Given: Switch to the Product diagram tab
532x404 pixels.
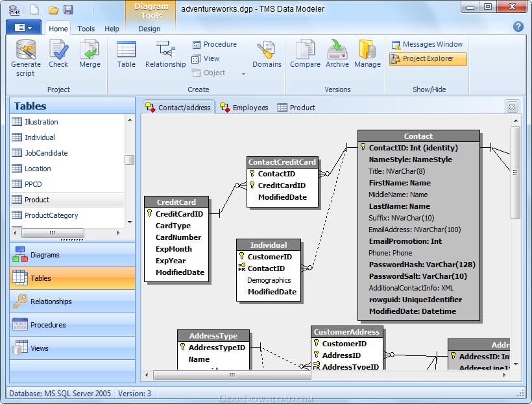Looking at the screenshot, I should pos(296,108).
